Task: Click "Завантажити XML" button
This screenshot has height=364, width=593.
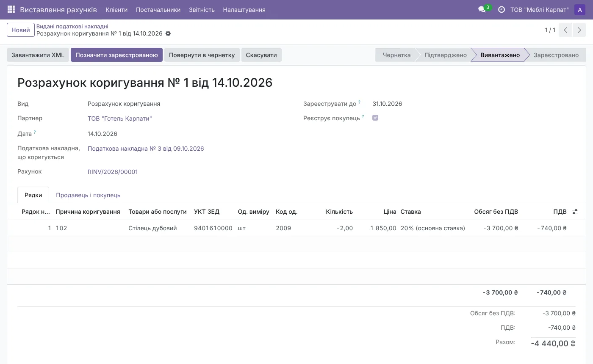Action: tap(38, 55)
